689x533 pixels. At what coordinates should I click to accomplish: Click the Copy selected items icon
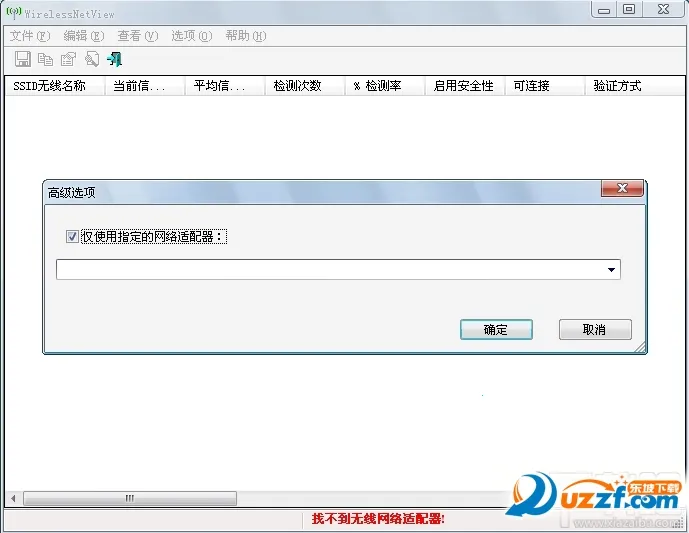45,59
